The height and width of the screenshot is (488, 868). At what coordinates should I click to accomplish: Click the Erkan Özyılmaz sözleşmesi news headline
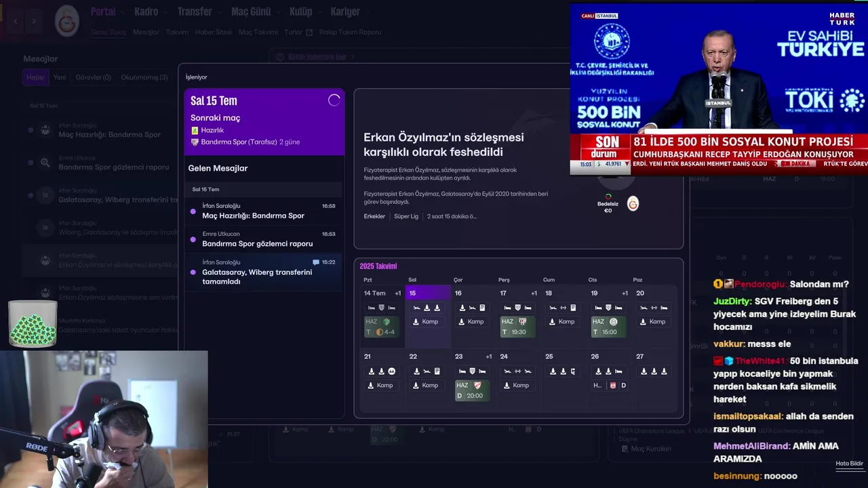coord(443,144)
